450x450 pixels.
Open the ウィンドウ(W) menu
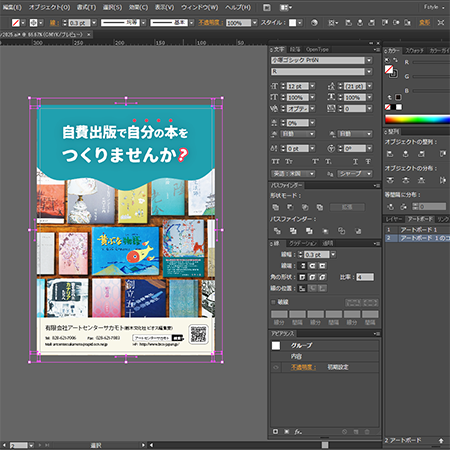(x=200, y=7)
